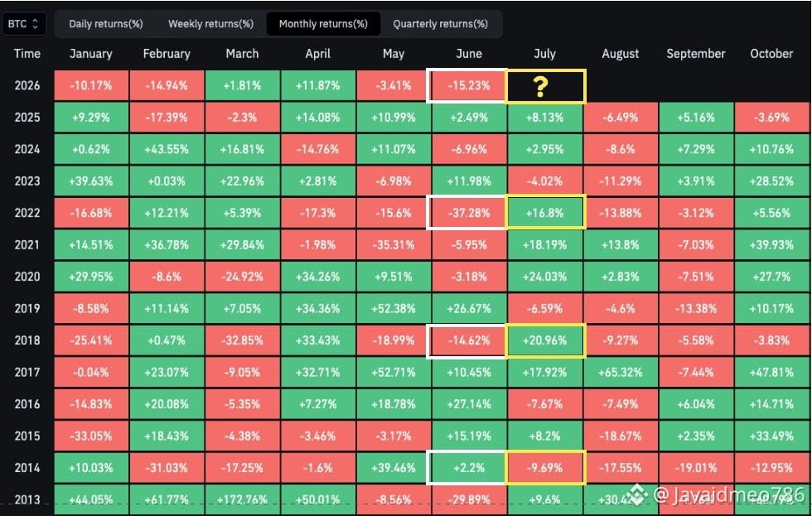Viewport: 812px width, 516px height.
Task: Select the 2019 row label
Action: click(x=27, y=308)
